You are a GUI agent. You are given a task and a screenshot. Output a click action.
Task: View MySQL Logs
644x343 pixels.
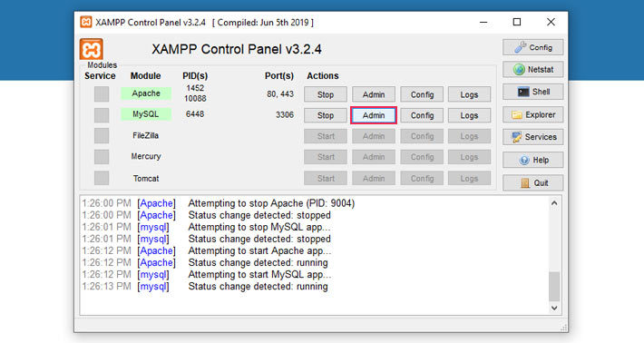469,115
